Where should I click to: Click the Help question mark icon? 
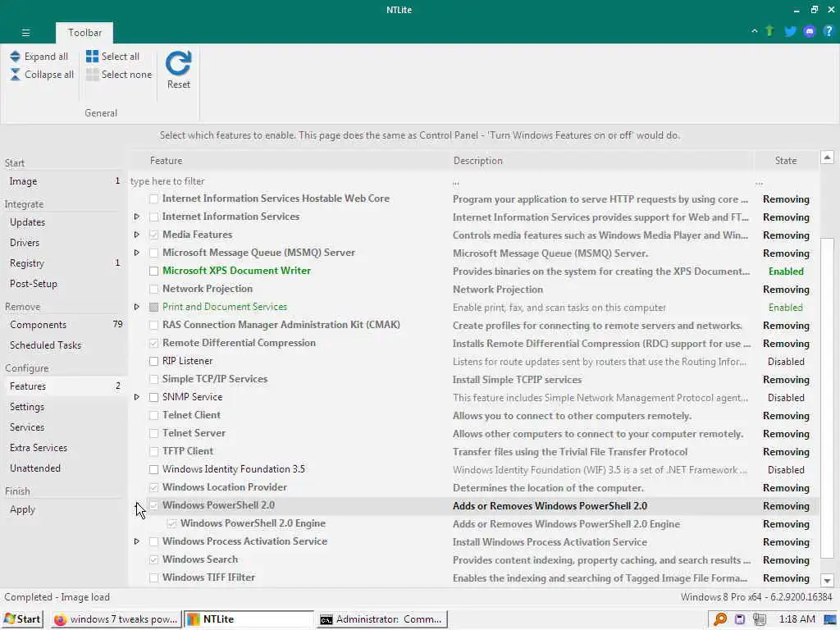829,31
